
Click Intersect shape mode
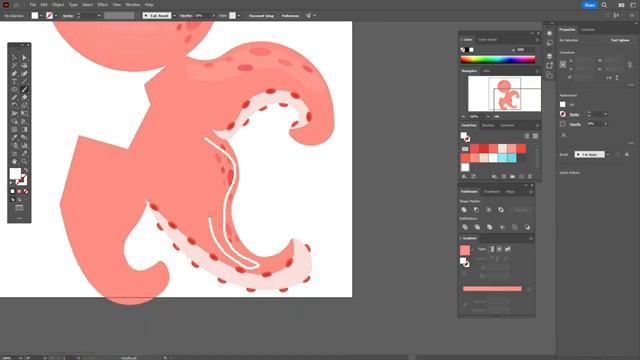tap(489, 210)
